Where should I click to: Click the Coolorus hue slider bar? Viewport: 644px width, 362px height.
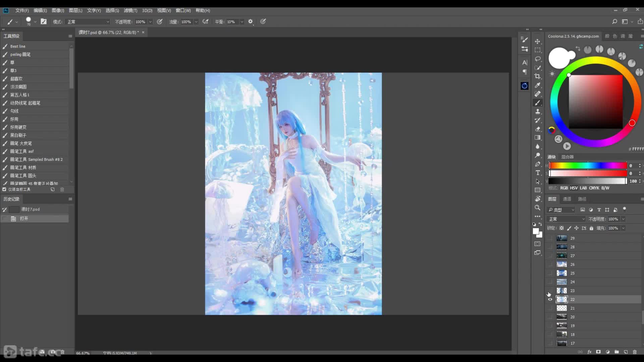click(588, 166)
